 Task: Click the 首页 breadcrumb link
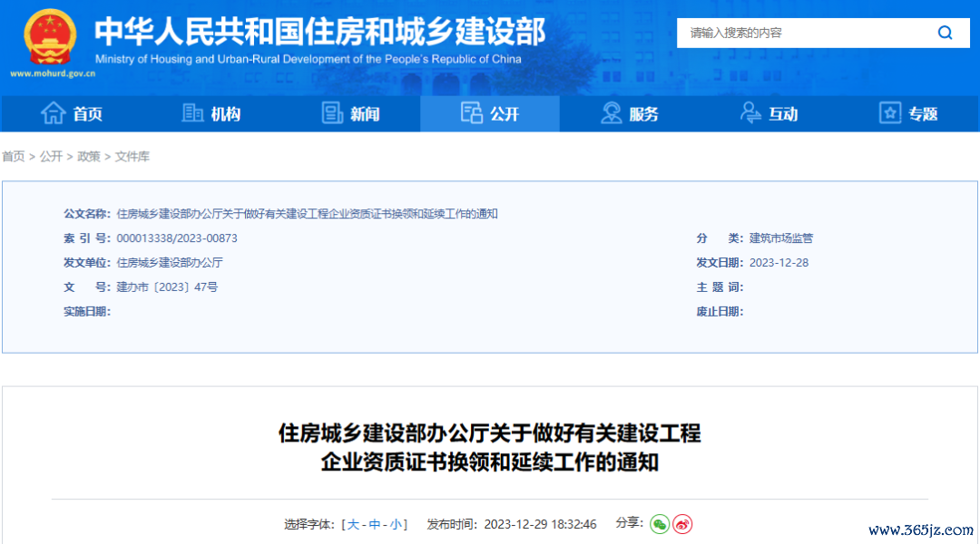(13, 156)
